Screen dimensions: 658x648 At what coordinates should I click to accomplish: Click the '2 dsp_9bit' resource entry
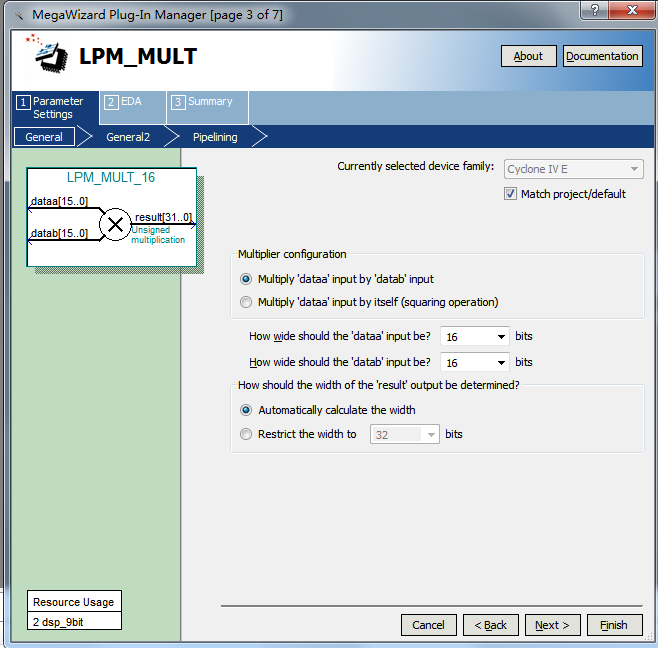click(74, 622)
